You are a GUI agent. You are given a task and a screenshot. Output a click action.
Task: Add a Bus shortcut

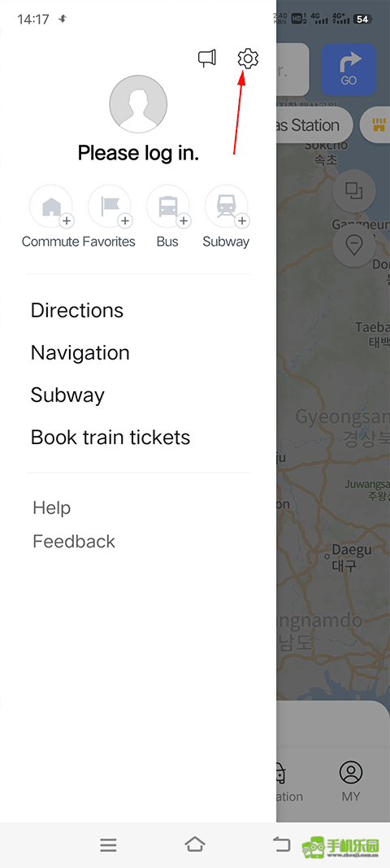(x=167, y=207)
